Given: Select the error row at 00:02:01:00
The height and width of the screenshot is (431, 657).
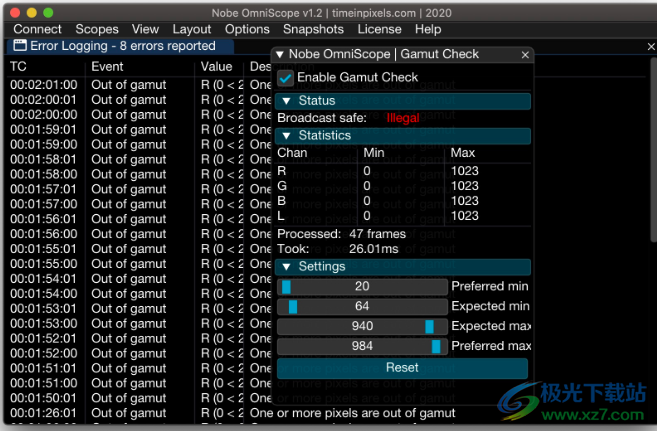Looking at the screenshot, I should click(x=140, y=85).
